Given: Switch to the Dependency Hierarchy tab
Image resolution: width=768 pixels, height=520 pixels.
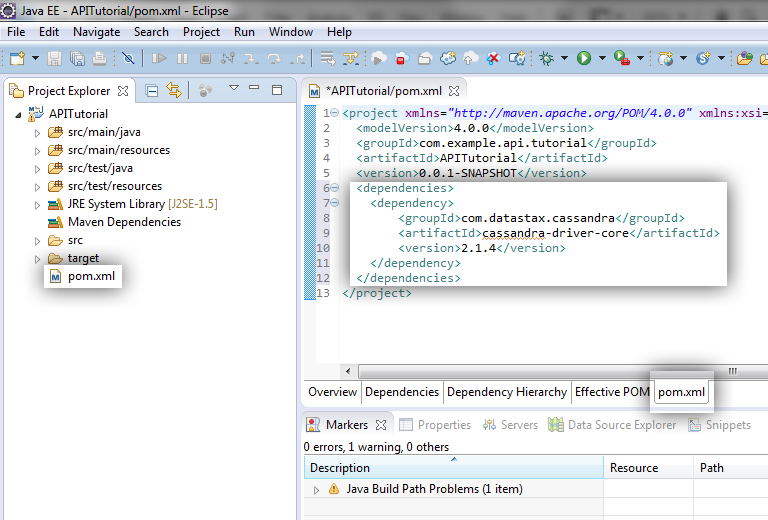Looking at the screenshot, I should point(507,392).
